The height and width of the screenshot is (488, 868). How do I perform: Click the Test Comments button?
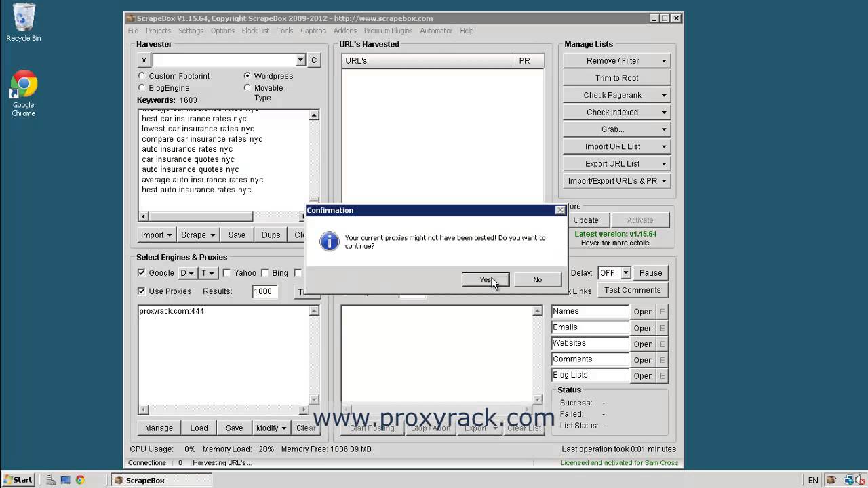coord(632,290)
